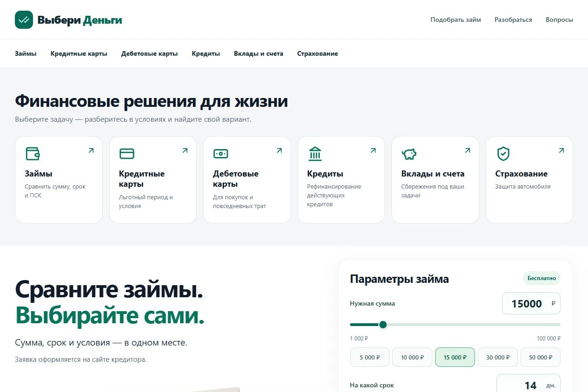Click the Защита автомобиля description
Screen dimensions: 588x392
coord(523,186)
